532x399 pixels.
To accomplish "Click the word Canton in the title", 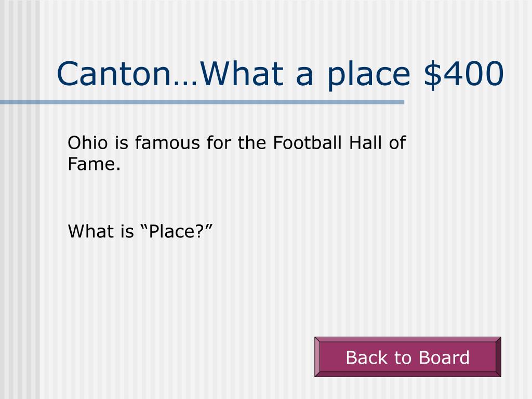I will (x=113, y=74).
